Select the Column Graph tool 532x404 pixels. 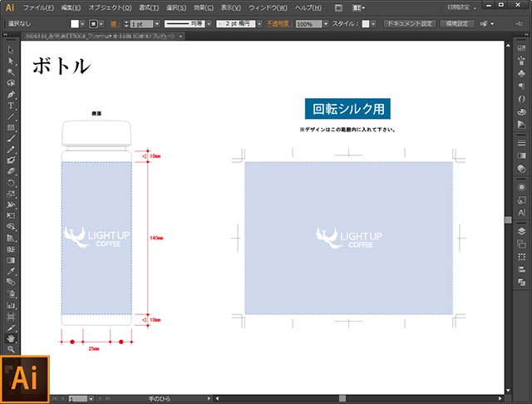11,305
